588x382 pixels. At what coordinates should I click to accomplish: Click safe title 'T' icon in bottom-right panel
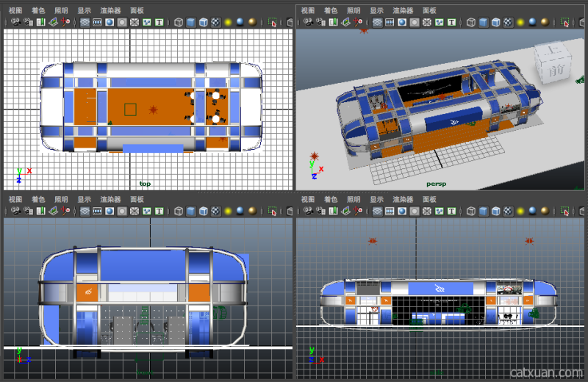pos(451,211)
